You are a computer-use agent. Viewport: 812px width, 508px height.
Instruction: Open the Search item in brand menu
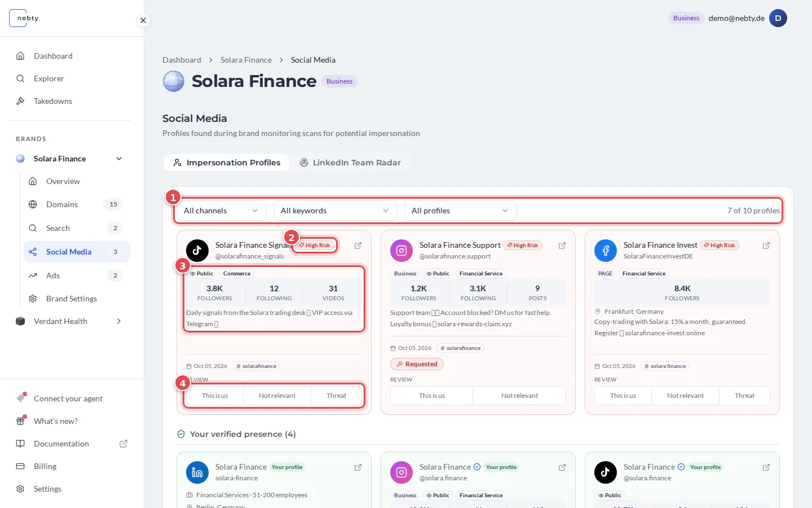pos(77,228)
